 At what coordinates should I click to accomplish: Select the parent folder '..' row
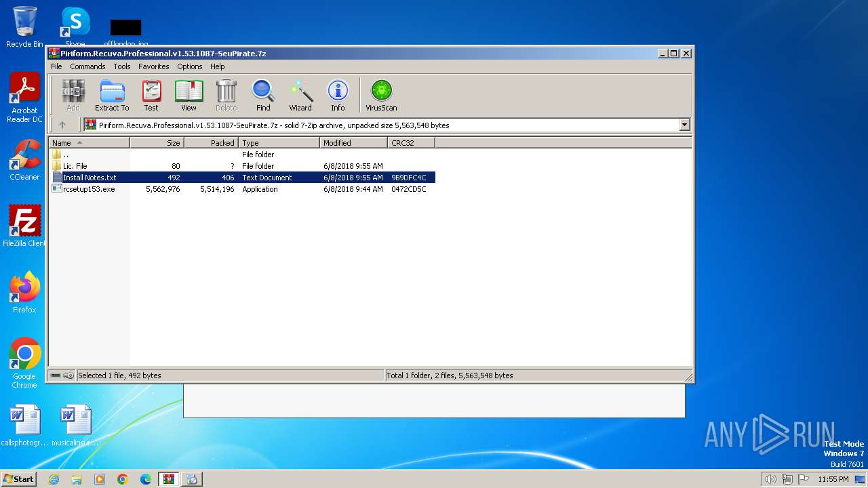coord(242,155)
